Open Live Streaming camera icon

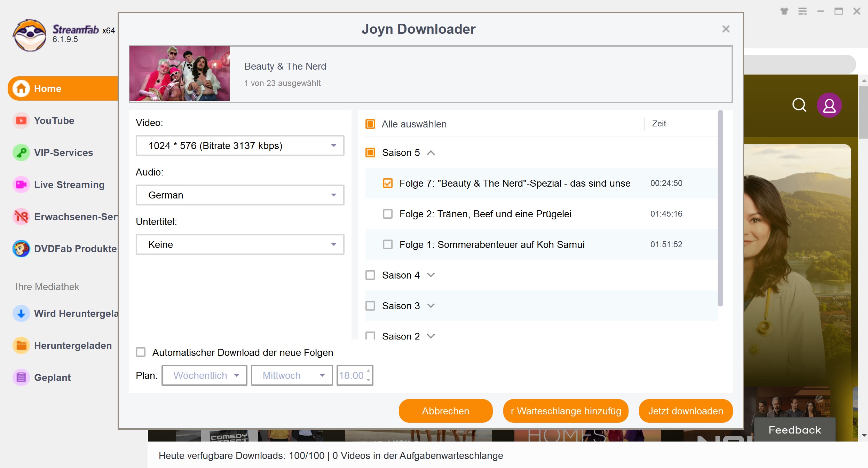pyautogui.click(x=21, y=185)
